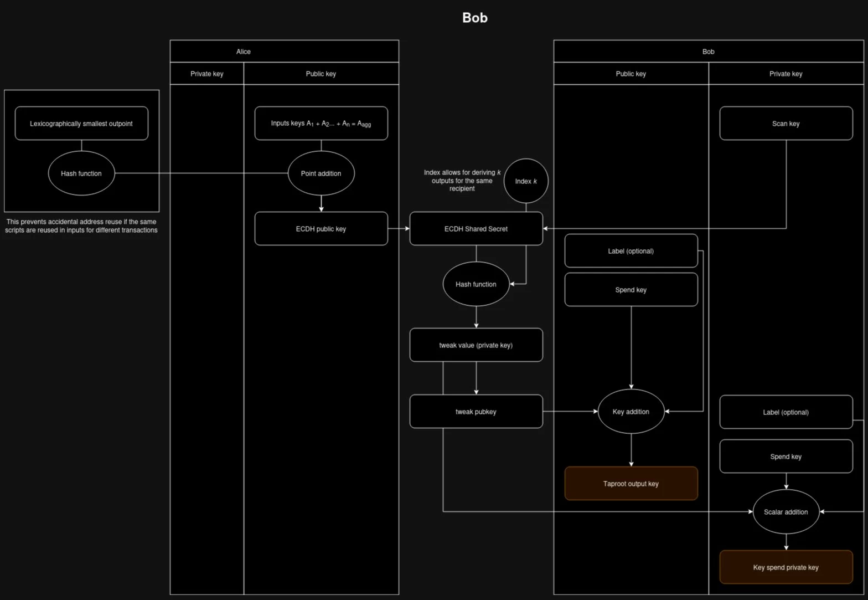Select the Scalar addition ellipse
868x600 pixels.
click(x=786, y=512)
